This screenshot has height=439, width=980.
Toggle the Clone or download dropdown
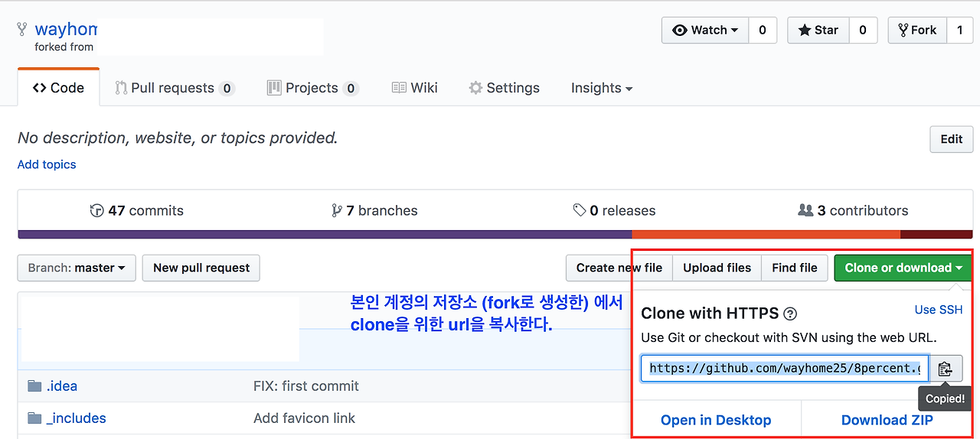click(x=903, y=268)
